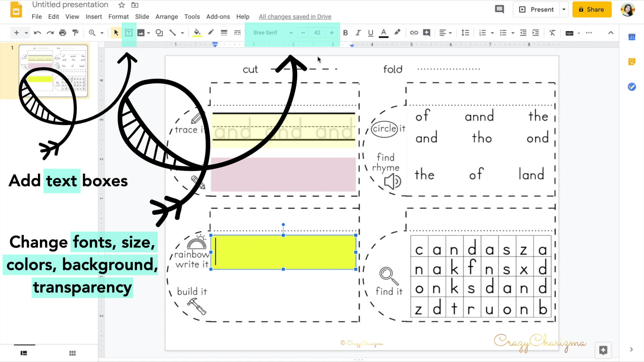Increase font size using plus stepper
644x362 pixels.
pos(331,32)
